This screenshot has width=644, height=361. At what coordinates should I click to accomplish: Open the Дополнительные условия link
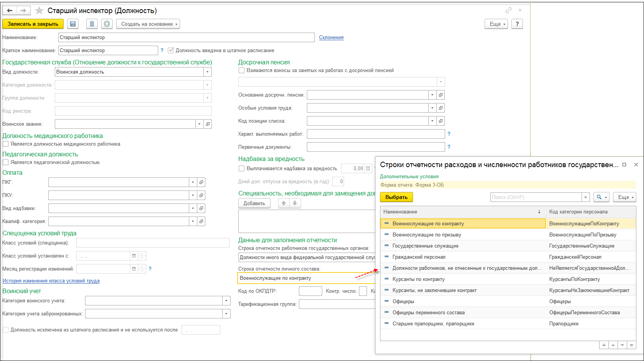coord(409,176)
